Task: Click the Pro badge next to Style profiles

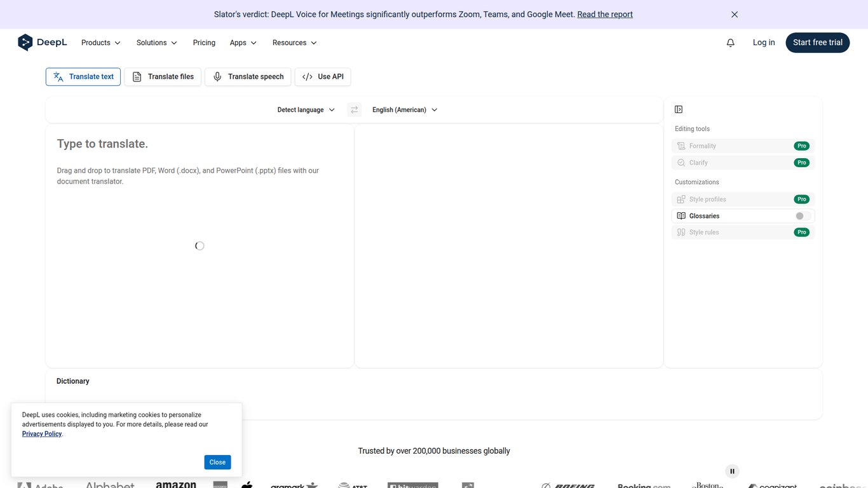Action: click(x=802, y=199)
